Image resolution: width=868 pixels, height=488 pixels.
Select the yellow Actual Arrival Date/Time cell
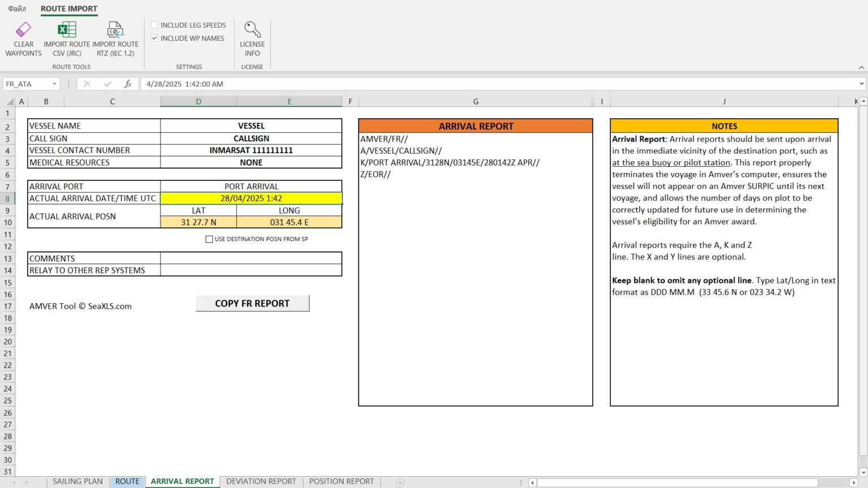click(251, 198)
